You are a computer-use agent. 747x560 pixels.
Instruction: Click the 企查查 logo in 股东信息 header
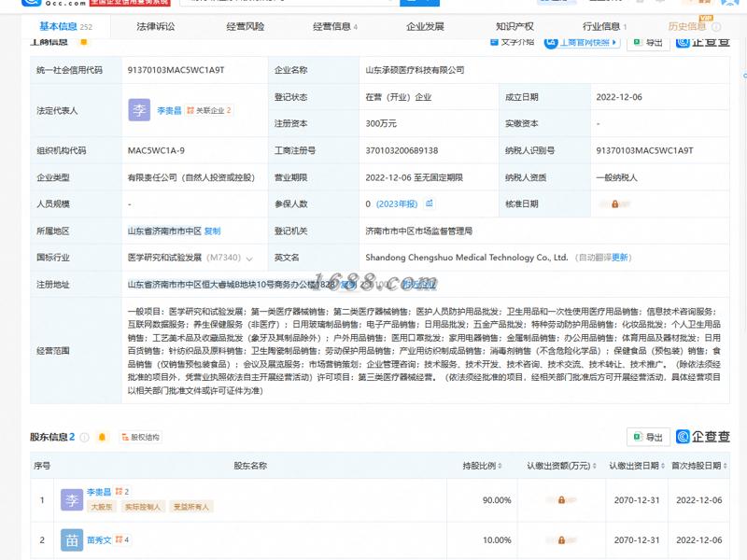click(x=703, y=437)
